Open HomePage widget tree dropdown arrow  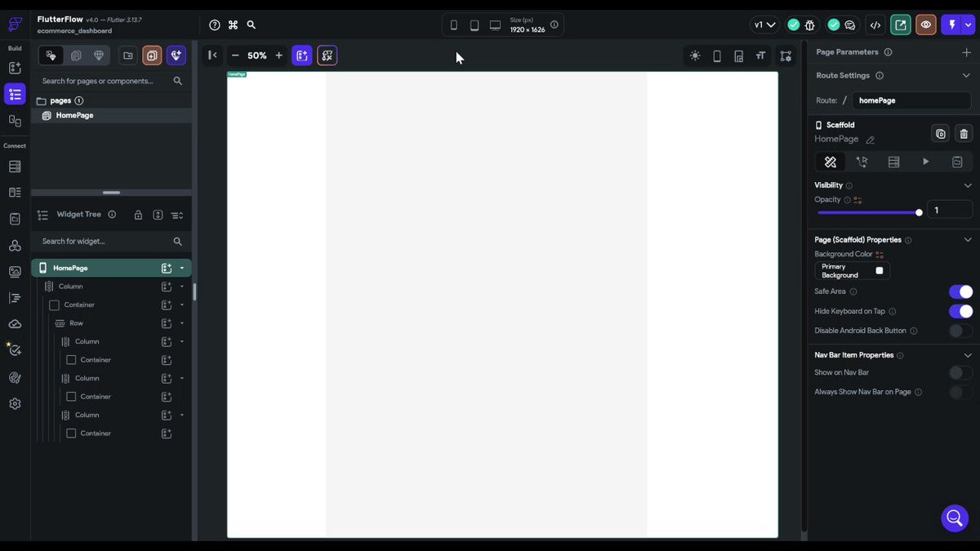coord(182,268)
